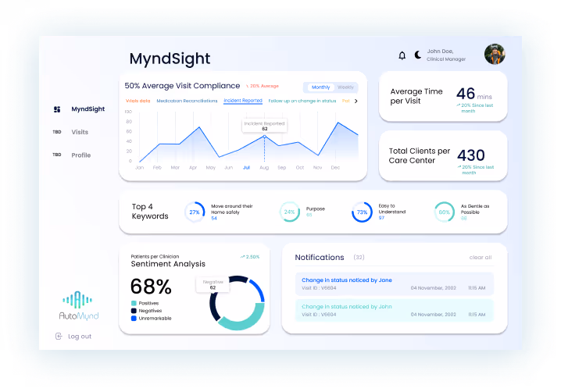Click the MyndSight sidebar dashboard icon
The height and width of the screenshot is (392, 561).
[57, 109]
